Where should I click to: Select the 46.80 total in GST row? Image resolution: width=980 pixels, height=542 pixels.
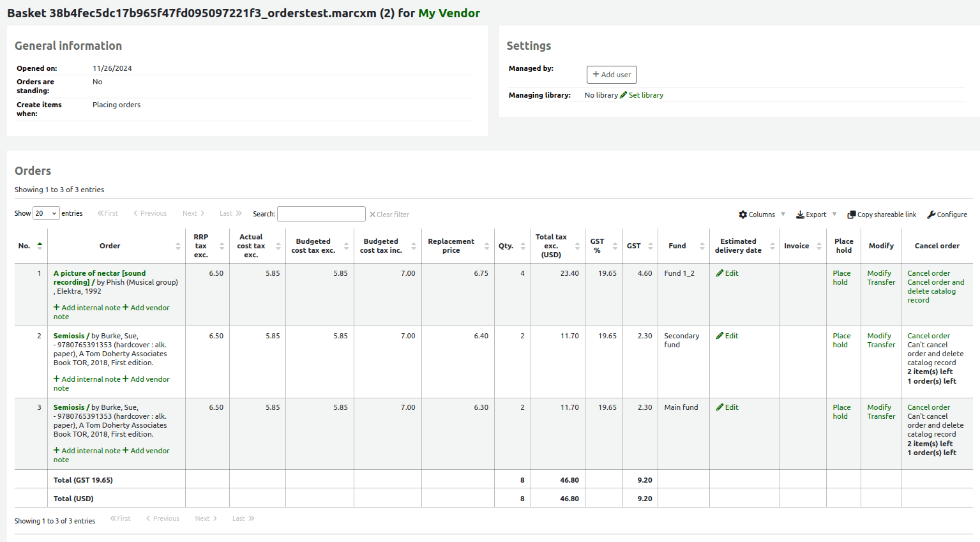[569, 480]
